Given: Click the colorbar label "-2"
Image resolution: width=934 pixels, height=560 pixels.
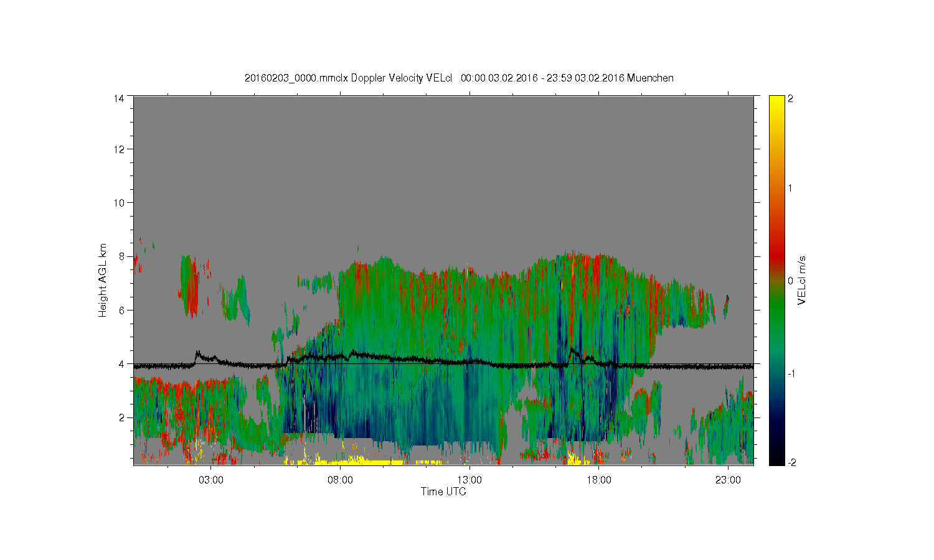Looking at the screenshot, I should tap(791, 462).
